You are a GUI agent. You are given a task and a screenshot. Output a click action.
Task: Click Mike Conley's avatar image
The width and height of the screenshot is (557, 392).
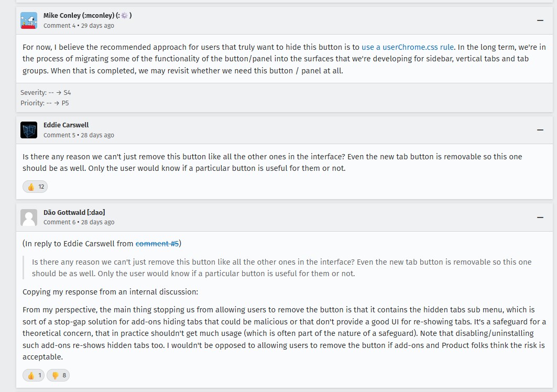[29, 20]
